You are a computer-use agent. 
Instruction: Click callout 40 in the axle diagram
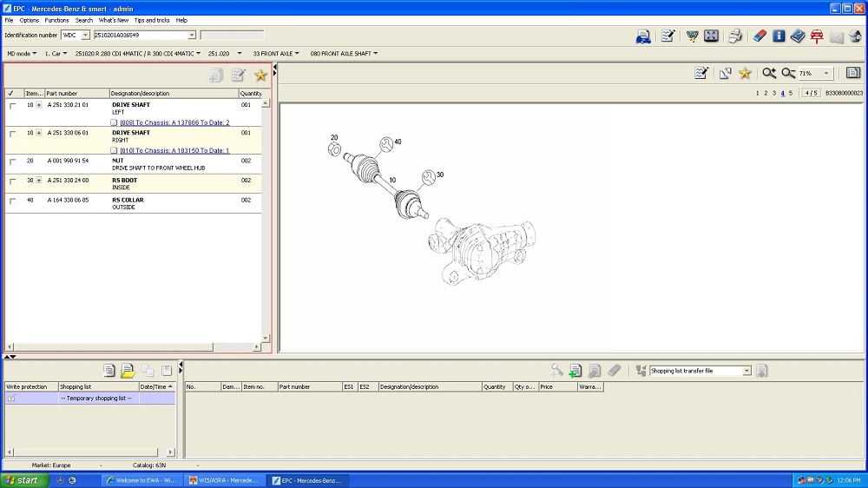pyautogui.click(x=398, y=142)
